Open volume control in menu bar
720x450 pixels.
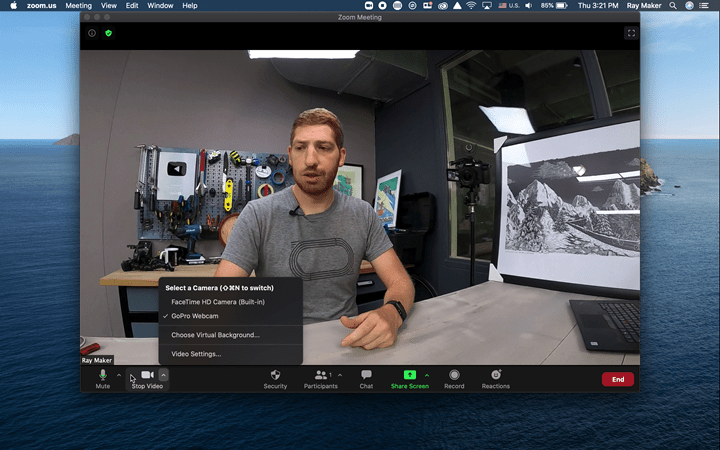529,6
